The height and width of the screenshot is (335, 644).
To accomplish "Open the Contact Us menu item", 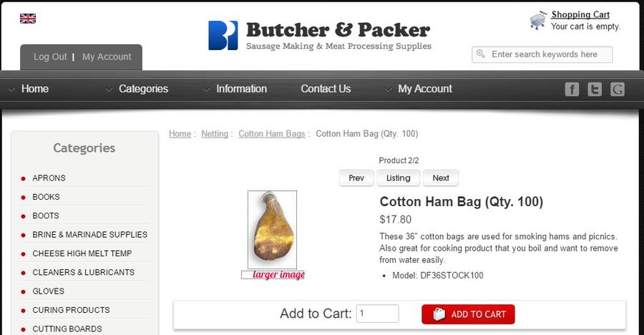I will point(326,89).
